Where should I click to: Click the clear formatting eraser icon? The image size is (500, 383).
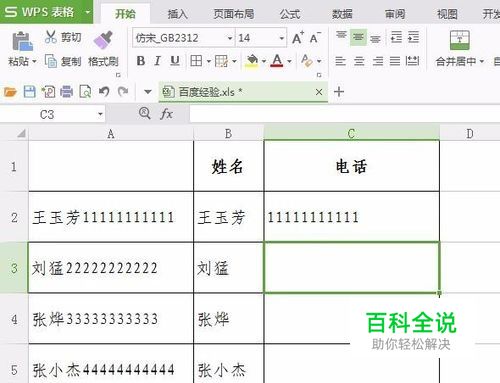coord(307,61)
